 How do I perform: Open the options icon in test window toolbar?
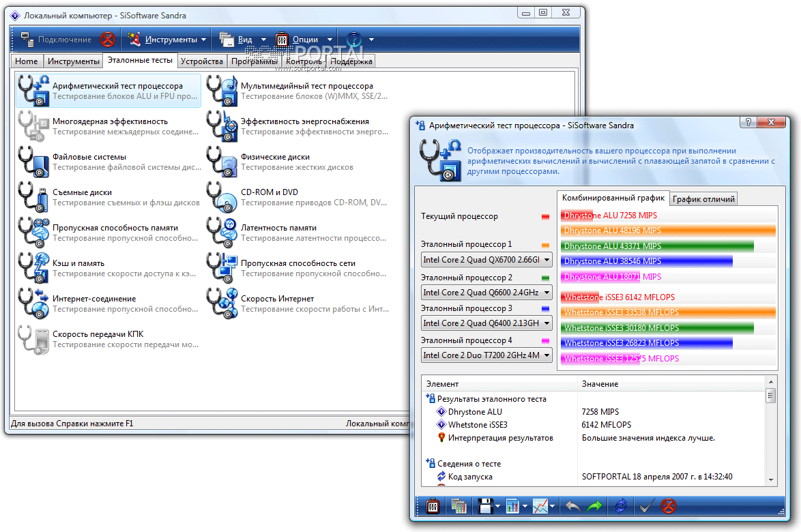coord(433,506)
